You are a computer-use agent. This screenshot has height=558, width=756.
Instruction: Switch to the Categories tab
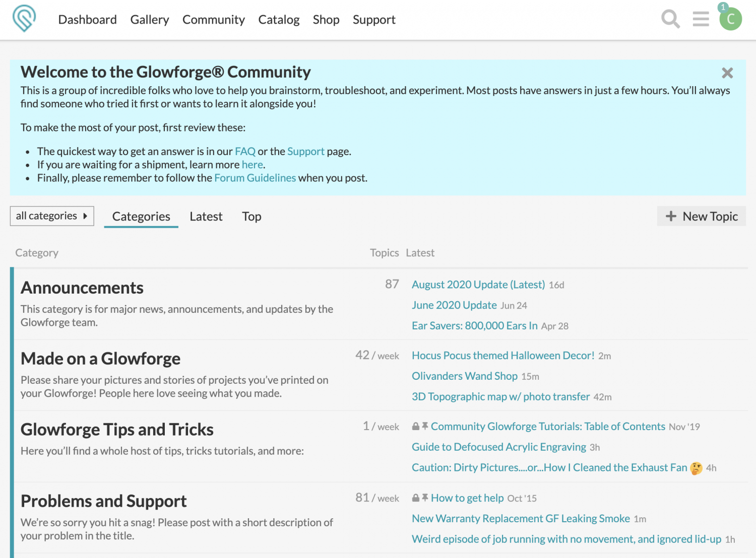tap(141, 217)
